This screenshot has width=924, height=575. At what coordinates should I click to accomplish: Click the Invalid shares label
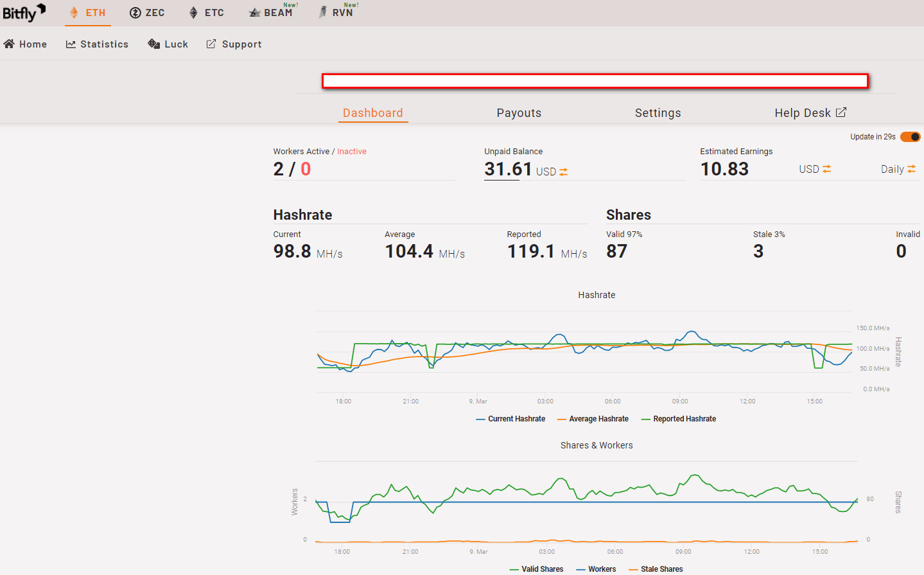(x=908, y=234)
